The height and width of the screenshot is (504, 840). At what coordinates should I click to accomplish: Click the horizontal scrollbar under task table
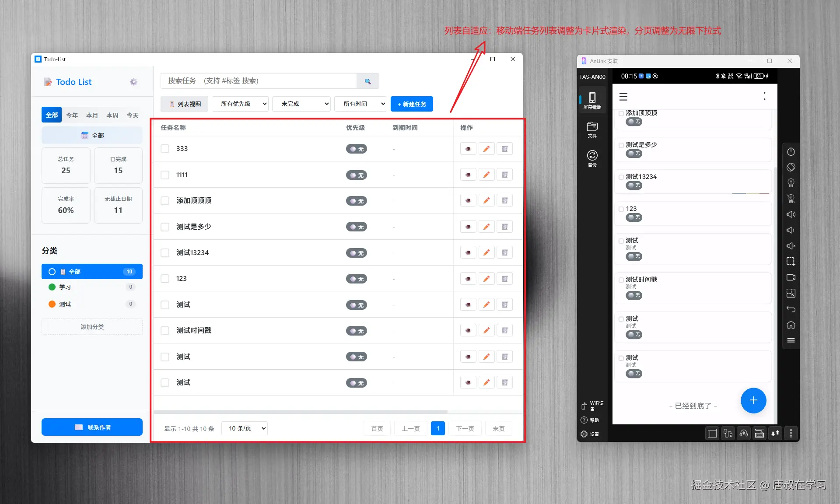click(x=301, y=412)
